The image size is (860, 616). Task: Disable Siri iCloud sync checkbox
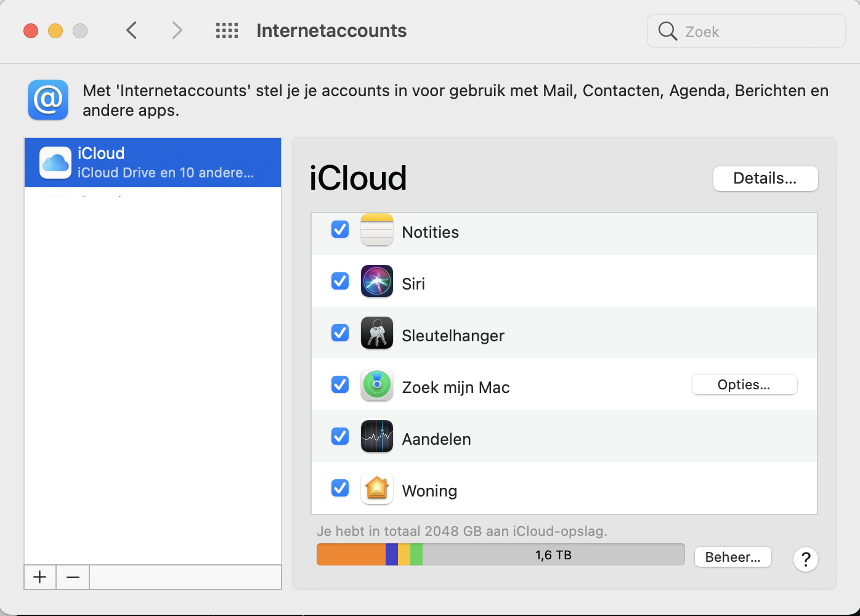340,282
